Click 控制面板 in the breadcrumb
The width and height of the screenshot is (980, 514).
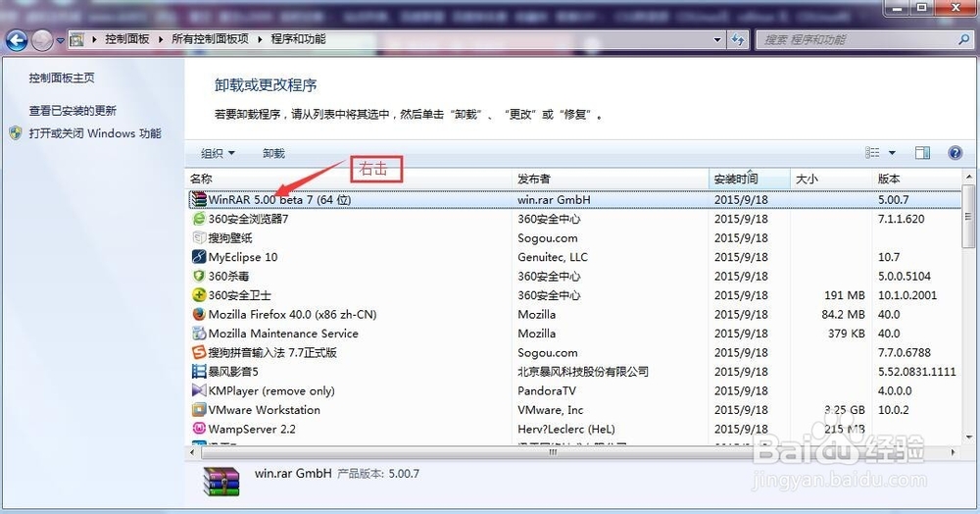tap(127, 39)
